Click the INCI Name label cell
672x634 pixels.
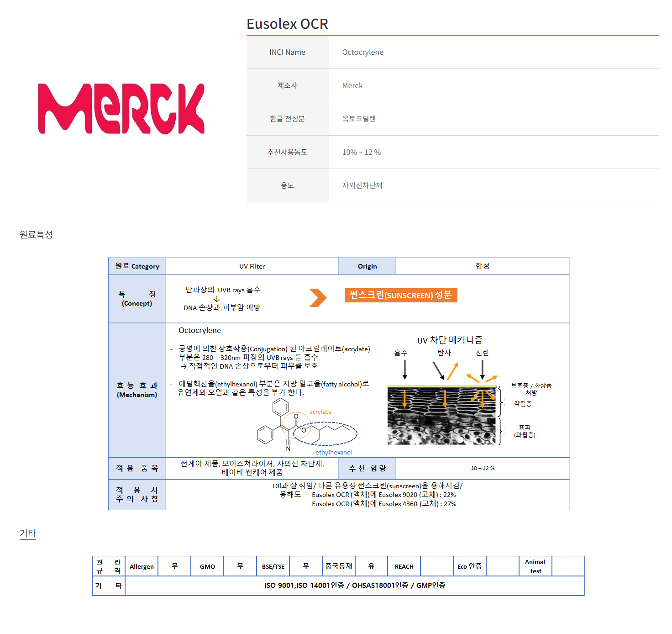click(287, 52)
